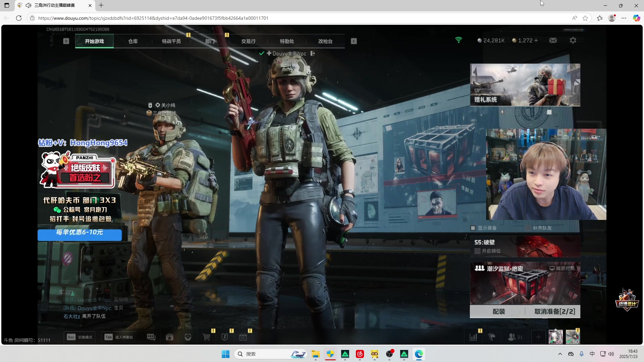Switch to the 部门 tab
644x362 pixels.
click(210, 41)
